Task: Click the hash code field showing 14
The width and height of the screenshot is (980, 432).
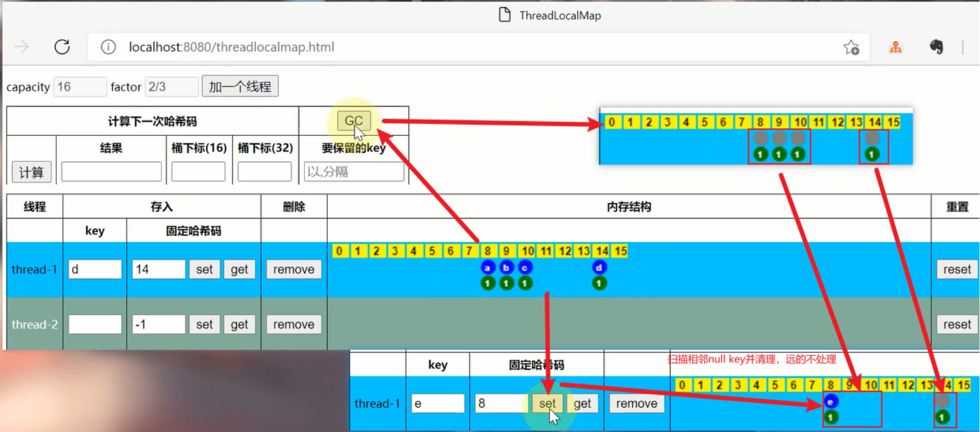Action: (159, 269)
